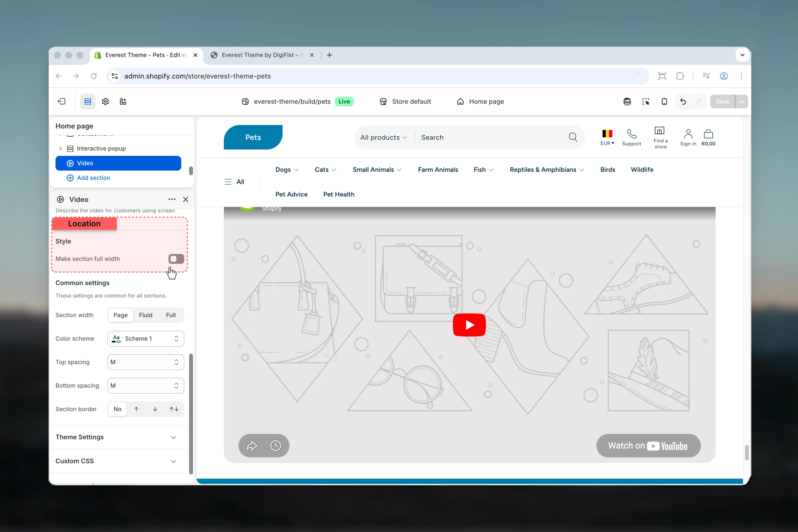
Task: Select the Video section in tree
Action: (x=118, y=163)
